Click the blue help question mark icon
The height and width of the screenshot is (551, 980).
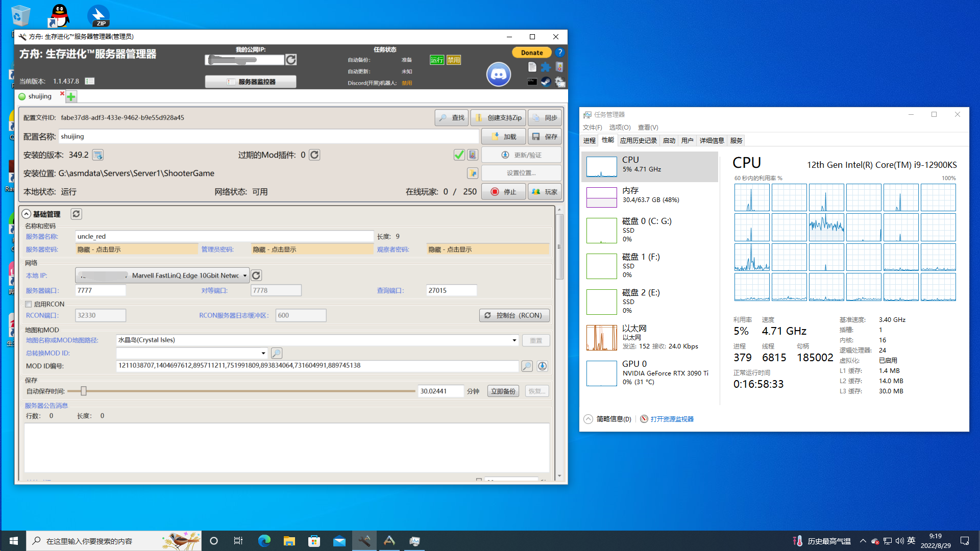559,52
